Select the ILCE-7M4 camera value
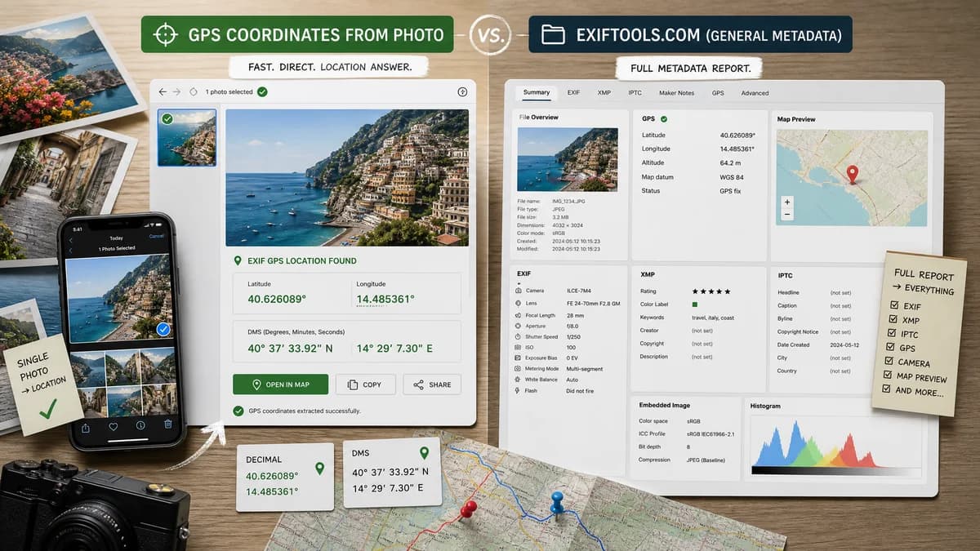This screenshot has height=551, width=980. 580,291
